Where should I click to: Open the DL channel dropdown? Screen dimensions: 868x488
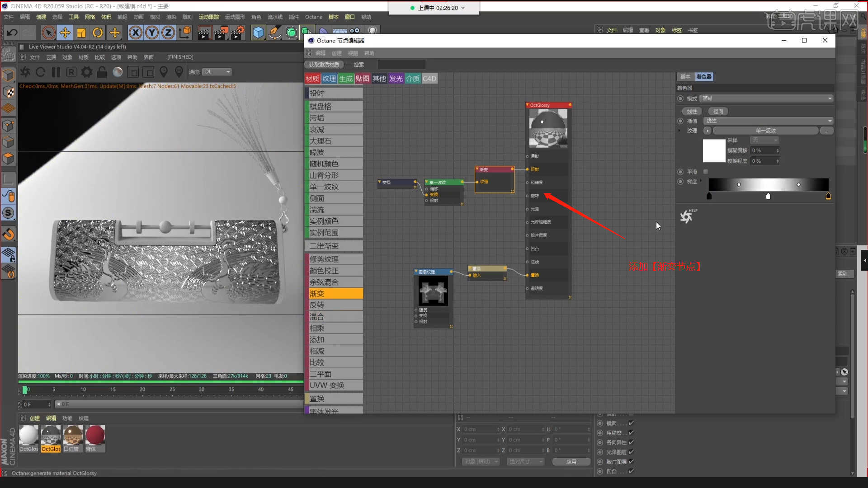217,72
